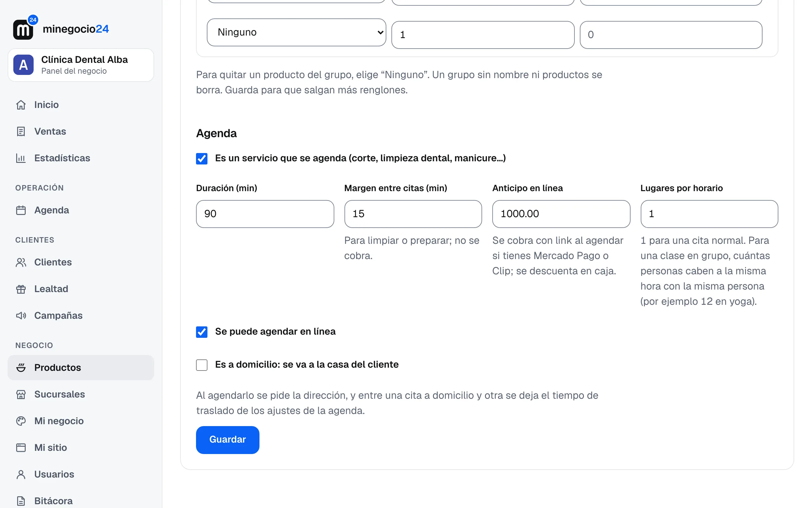812x508 pixels.
Task: Go to Campañas page
Action: (81, 316)
